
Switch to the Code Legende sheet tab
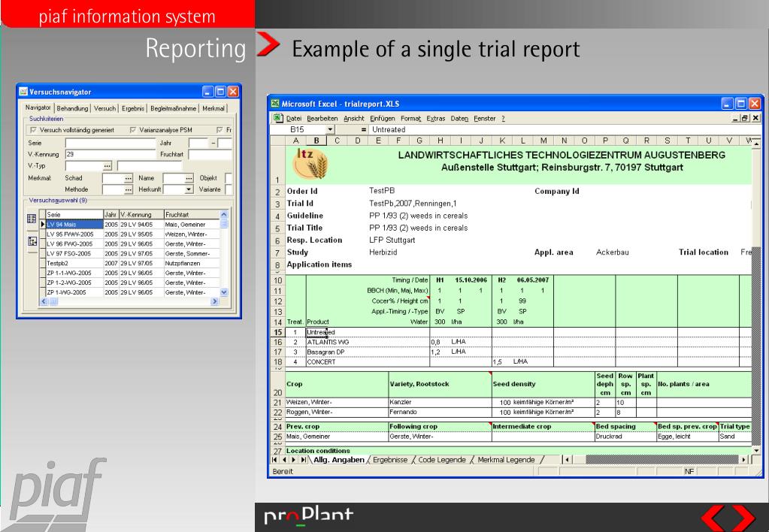tap(442, 460)
